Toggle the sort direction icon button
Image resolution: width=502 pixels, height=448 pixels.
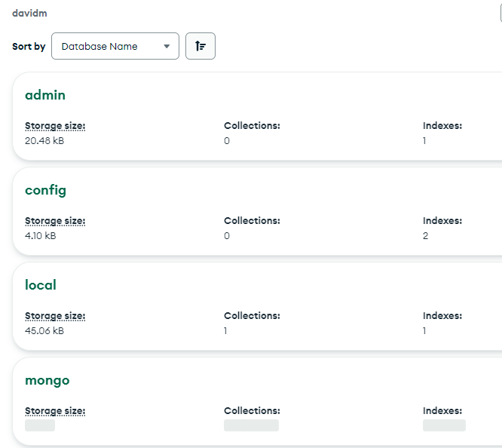[200, 46]
